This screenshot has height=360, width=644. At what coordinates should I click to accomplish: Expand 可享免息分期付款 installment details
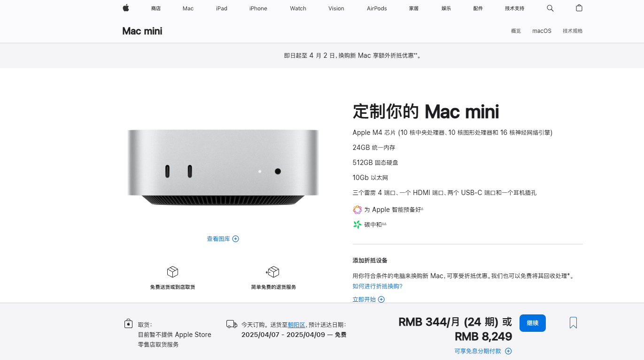483,351
